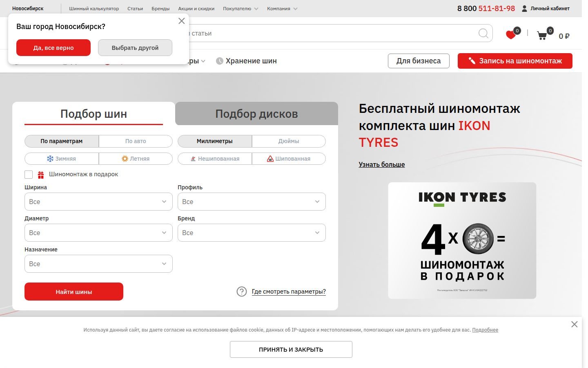Filter by Зимняя tires
Image resolution: width=588 pixels, height=368 pixels.
(62, 159)
